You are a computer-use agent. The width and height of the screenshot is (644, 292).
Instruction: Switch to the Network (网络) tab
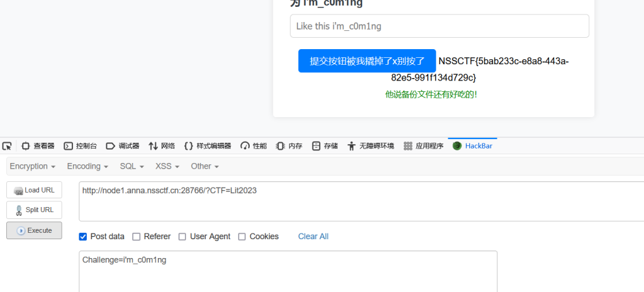[x=162, y=146]
